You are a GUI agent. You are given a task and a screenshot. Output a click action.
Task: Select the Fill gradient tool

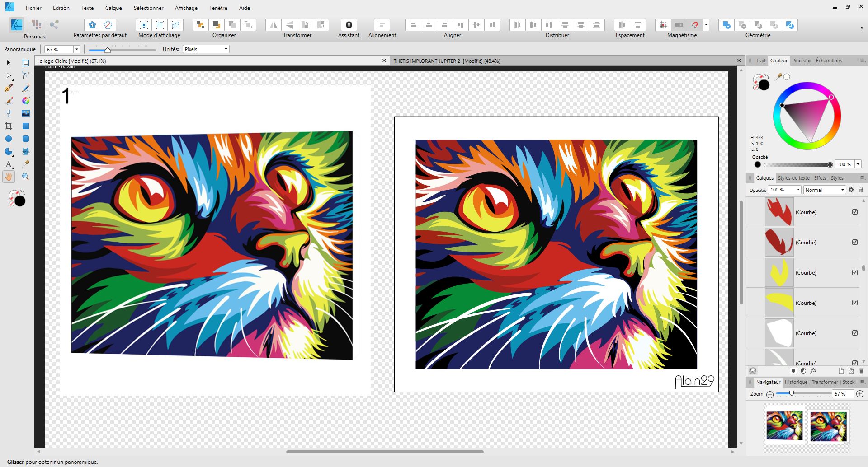click(26, 101)
